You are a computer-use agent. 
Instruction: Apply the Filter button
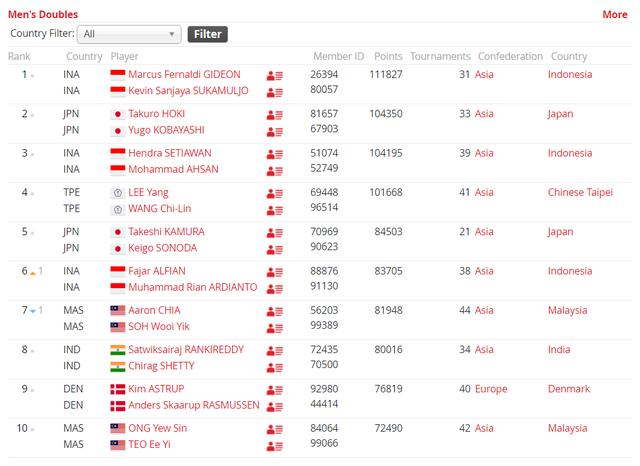pos(207,34)
